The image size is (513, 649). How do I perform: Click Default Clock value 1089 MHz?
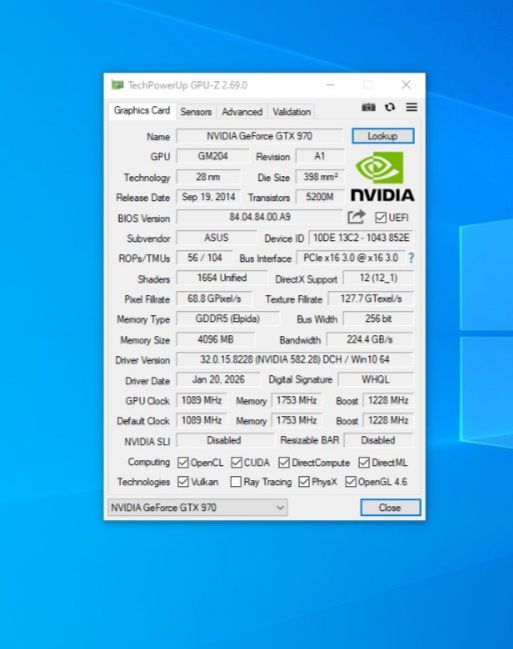tap(202, 420)
